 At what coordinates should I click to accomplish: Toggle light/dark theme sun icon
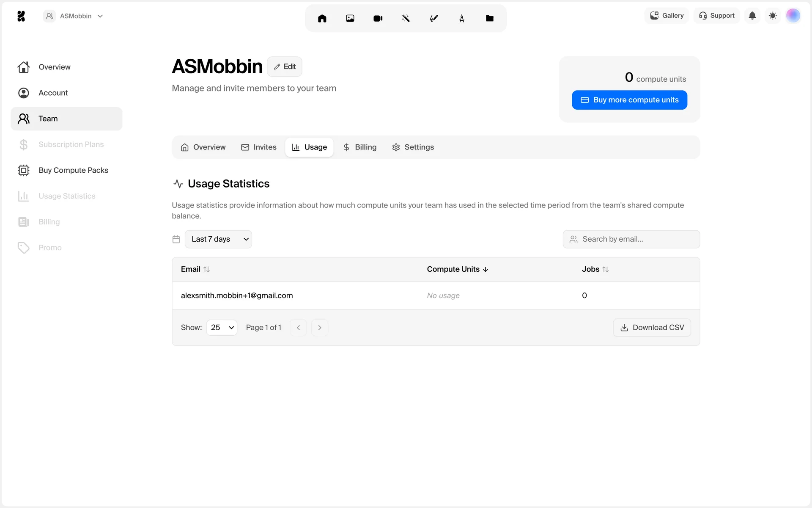pos(772,16)
